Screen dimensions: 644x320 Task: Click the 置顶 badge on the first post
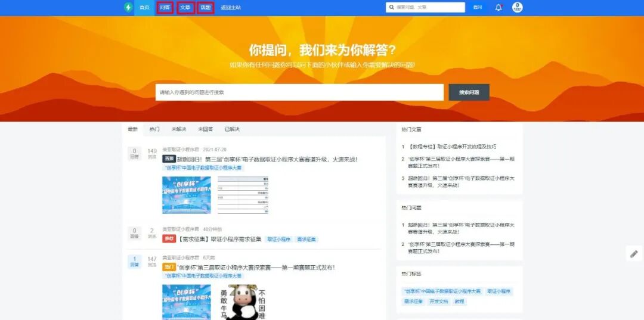click(x=169, y=159)
